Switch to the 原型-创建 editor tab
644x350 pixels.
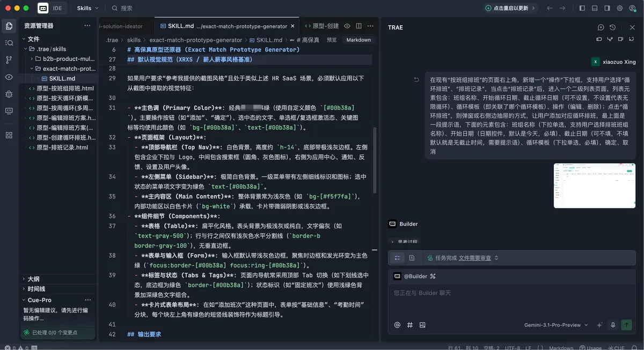pos(325,26)
